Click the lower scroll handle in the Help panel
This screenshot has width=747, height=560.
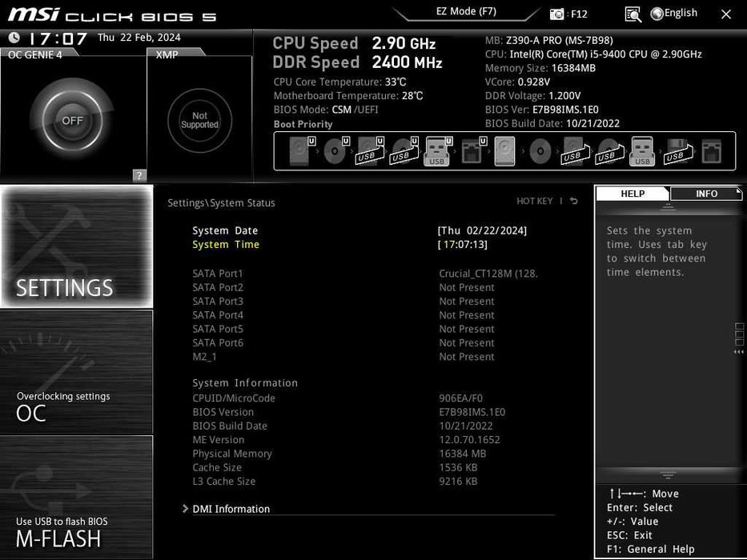click(x=668, y=474)
